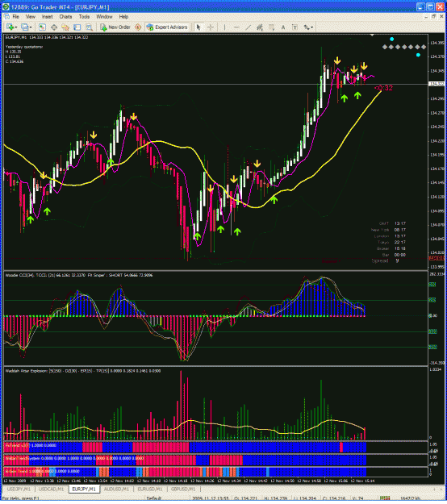
Task: Select the EURJPY,M1 chart tab
Action: pos(84,489)
